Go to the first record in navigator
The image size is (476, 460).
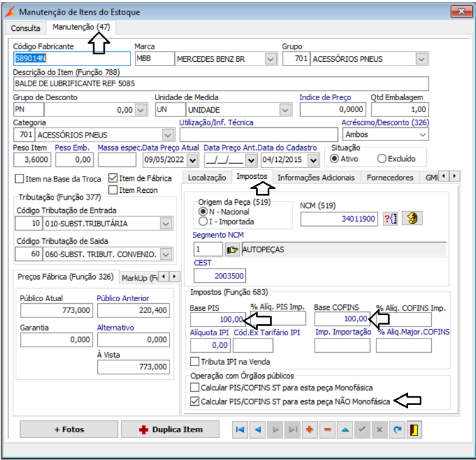tap(240, 430)
